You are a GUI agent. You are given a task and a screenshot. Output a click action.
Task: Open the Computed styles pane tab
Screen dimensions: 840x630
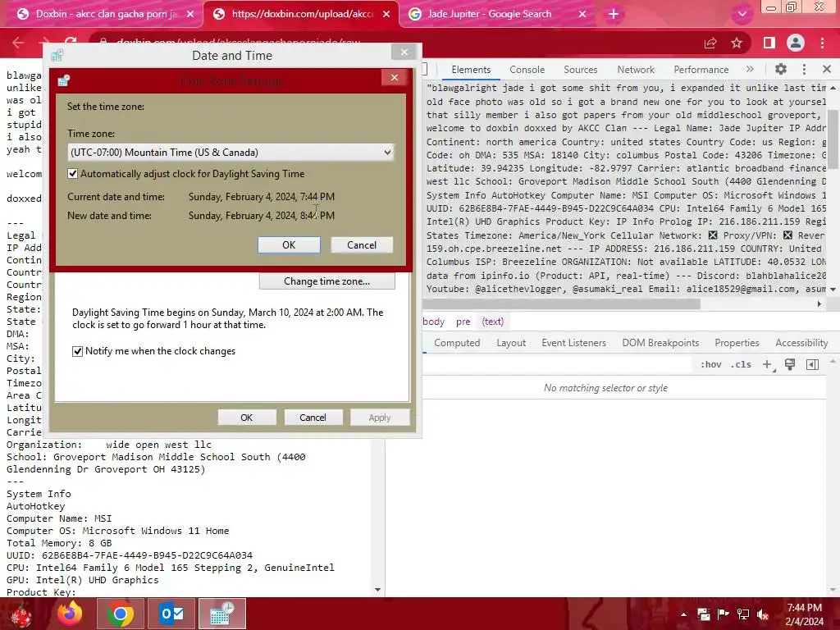pos(457,343)
